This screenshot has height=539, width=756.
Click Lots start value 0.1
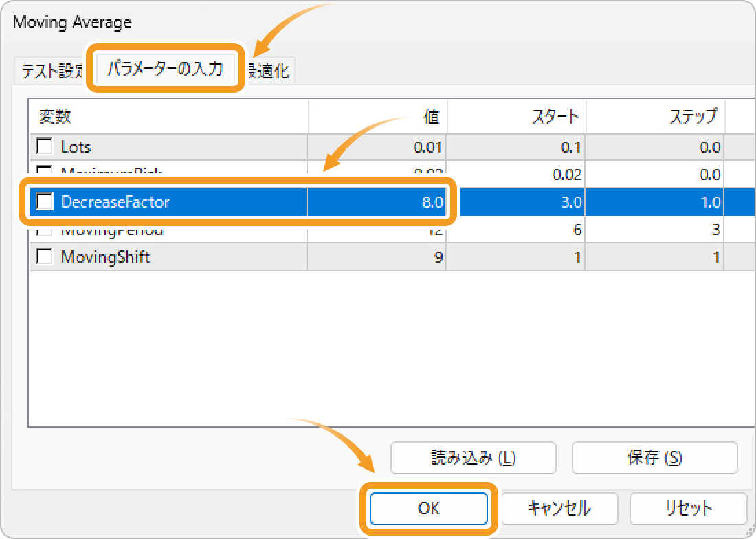[516, 146]
